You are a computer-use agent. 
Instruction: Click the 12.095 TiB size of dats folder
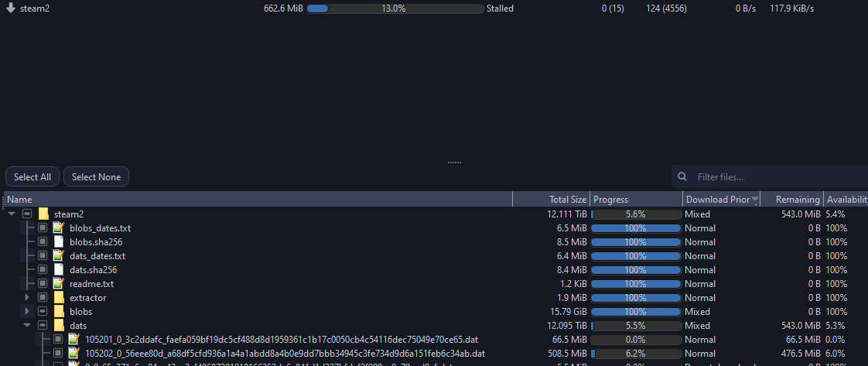point(567,326)
